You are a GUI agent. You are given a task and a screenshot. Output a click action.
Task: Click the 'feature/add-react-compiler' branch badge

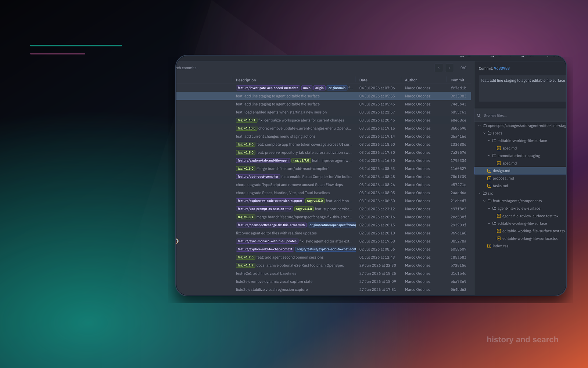point(258,177)
